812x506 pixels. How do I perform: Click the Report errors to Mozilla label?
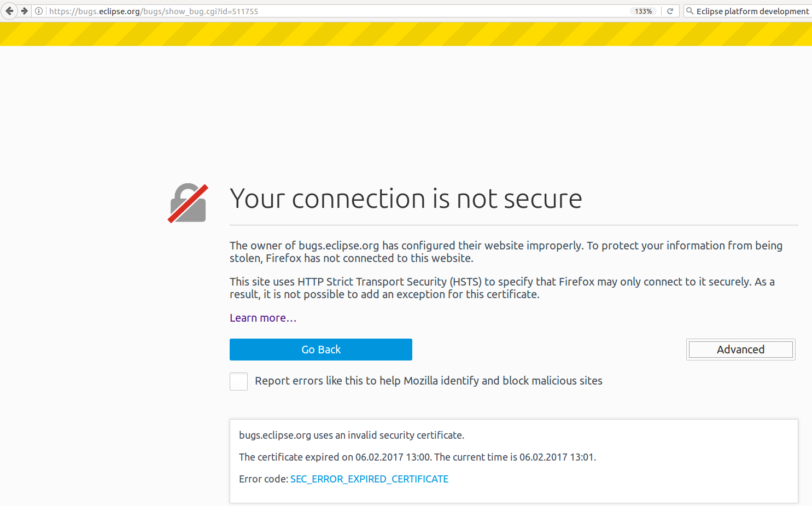pyautogui.click(x=429, y=381)
